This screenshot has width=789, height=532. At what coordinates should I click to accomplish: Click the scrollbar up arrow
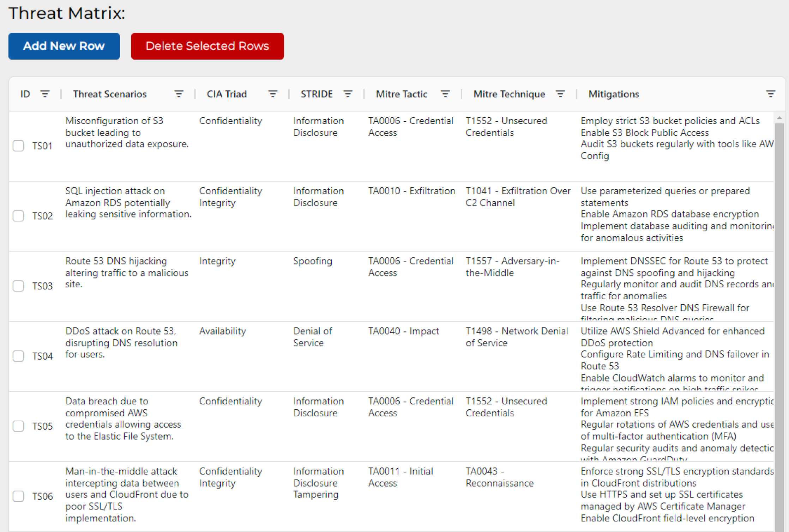tap(779, 118)
